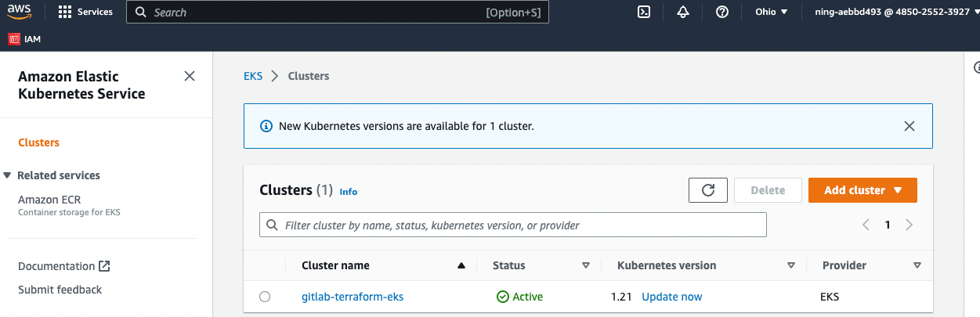The image size is (980, 317).
Task: Open the notifications bell
Action: [683, 12]
